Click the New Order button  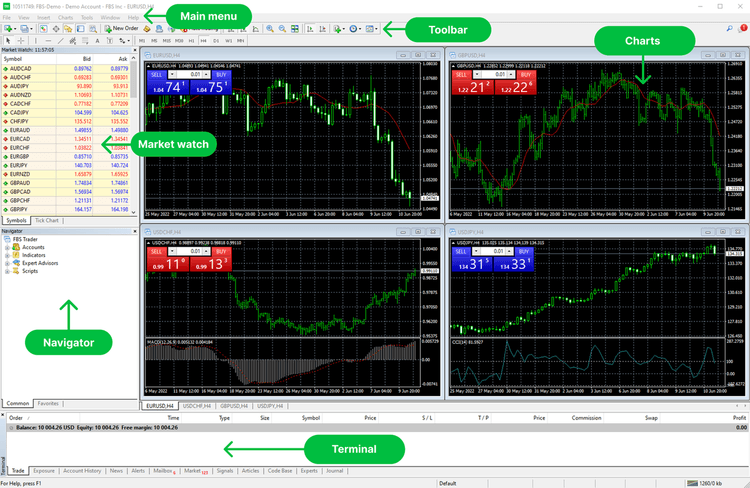coord(121,29)
